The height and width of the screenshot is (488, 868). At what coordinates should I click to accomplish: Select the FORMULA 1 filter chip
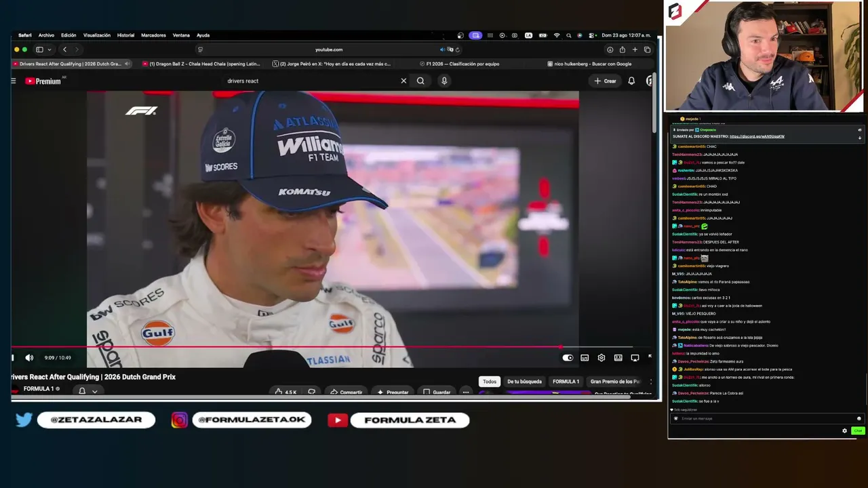pos(566,382)
